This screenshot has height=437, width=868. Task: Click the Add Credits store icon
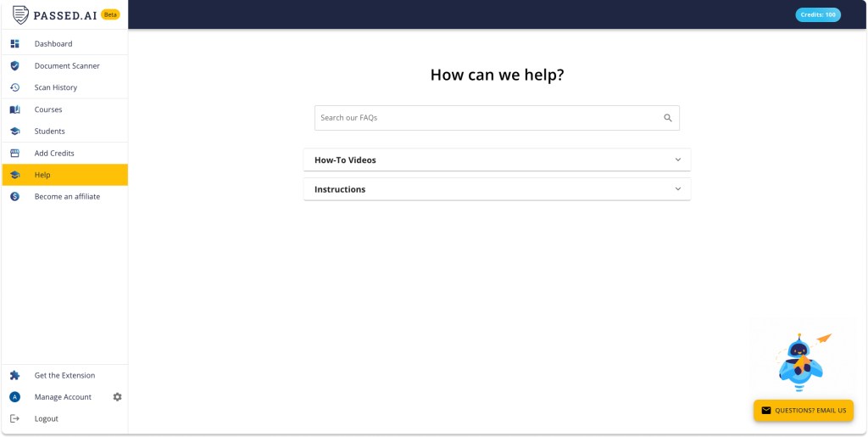[15, 154]
